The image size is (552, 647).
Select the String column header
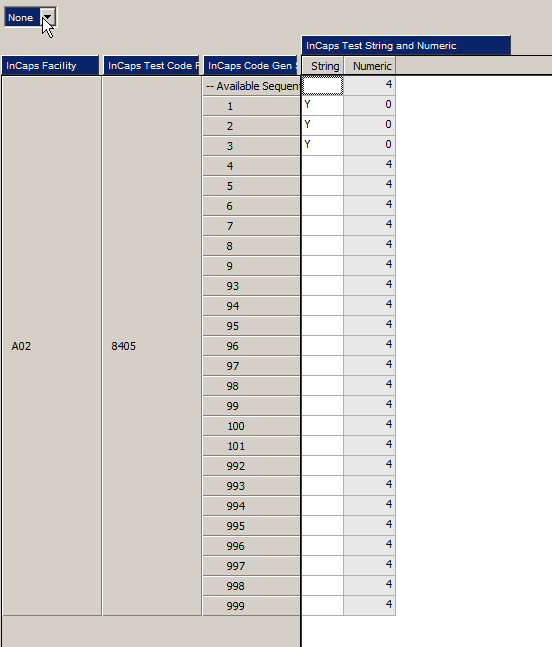click(323, 66)
